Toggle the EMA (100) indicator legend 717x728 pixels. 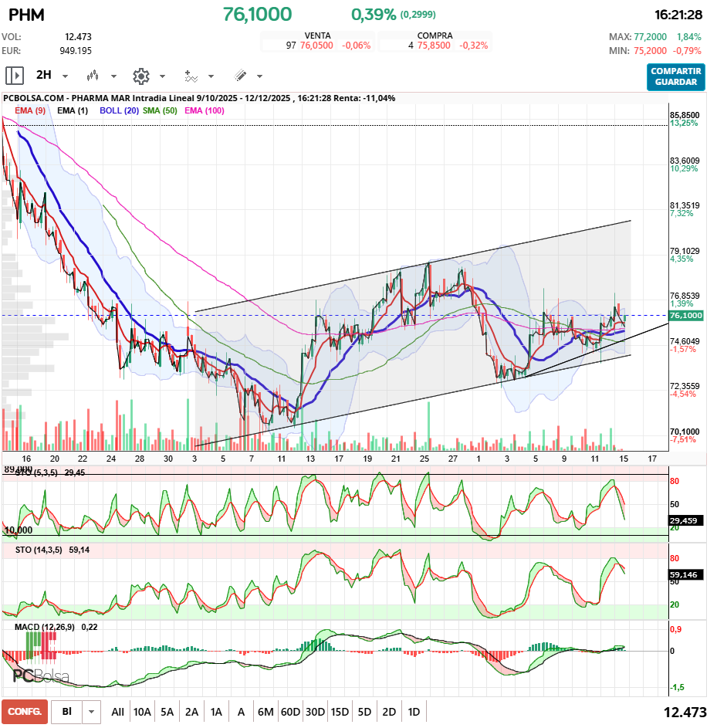pyautogui.click(x=205, y=110)
